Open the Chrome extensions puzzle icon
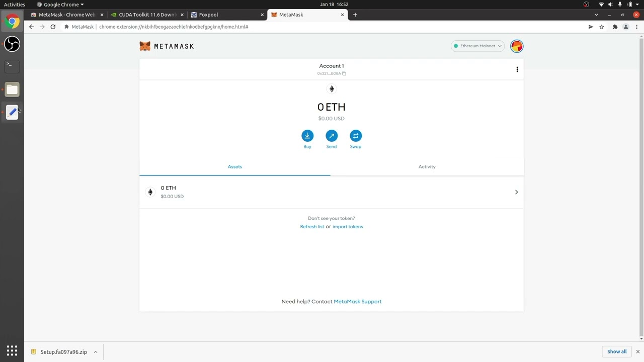The width and height of the screenshot is (644, 362). (615, 27)
